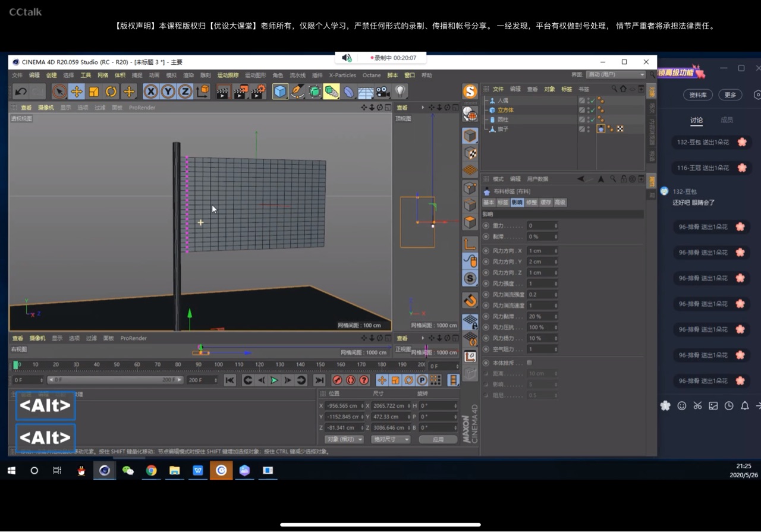
Task: Select the Move tool in toolbar
Action: (76, 92)
